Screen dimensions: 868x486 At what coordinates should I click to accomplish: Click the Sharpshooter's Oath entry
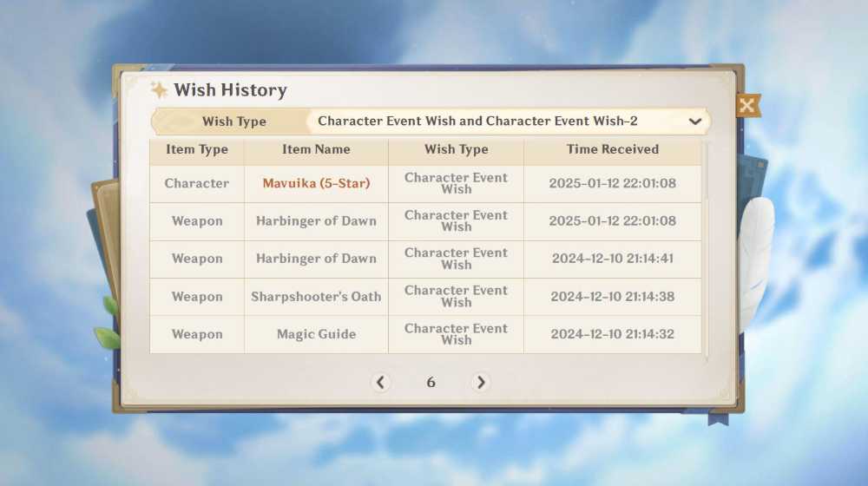point(316,297)
